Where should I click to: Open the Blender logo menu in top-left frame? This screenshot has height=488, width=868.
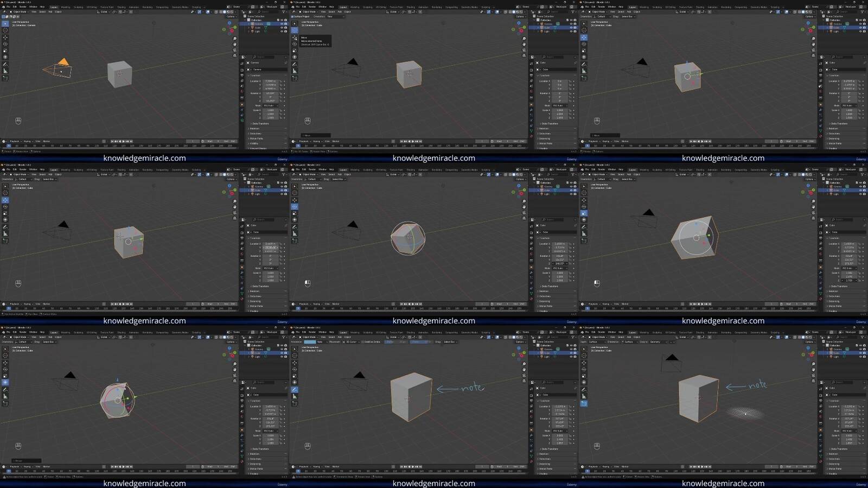(x=3, y=7)
